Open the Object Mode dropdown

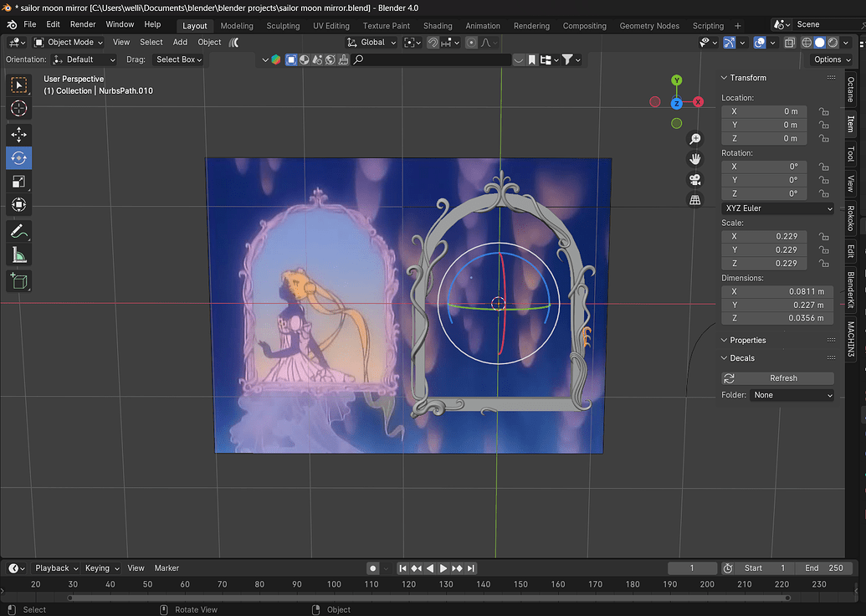tap(69, 42)
